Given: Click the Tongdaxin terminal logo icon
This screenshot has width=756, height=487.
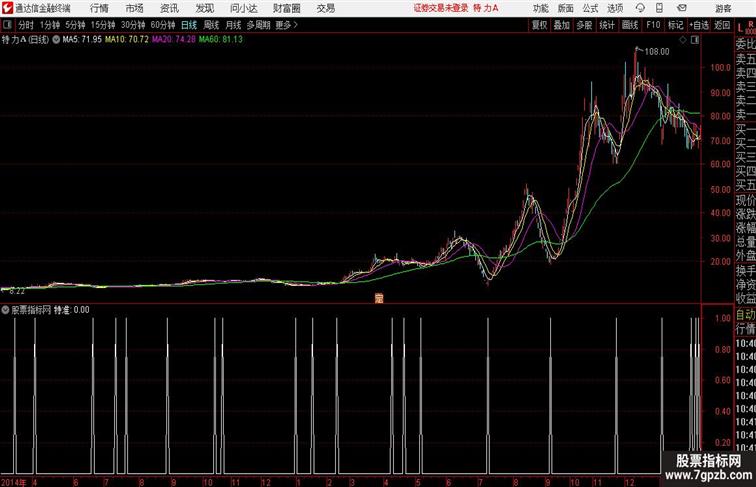Looking at the screenshot, I should point(7,8).
